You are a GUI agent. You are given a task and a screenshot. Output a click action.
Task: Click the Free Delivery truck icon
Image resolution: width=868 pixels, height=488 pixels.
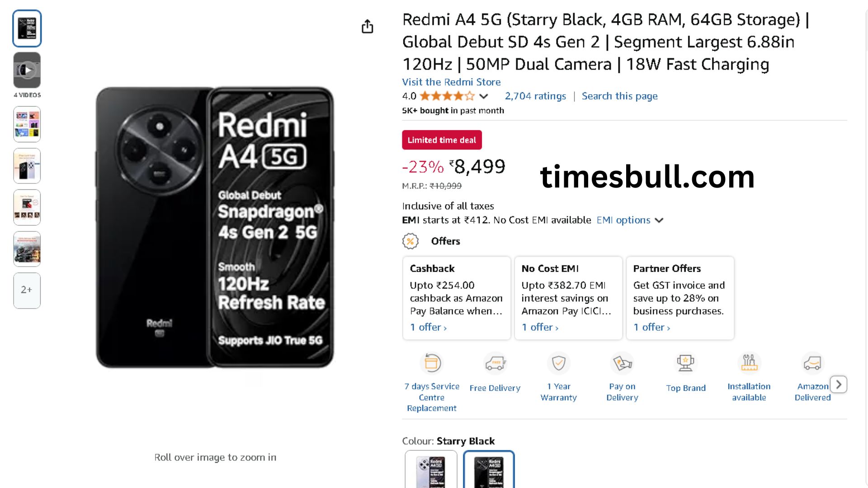(495, 363)
